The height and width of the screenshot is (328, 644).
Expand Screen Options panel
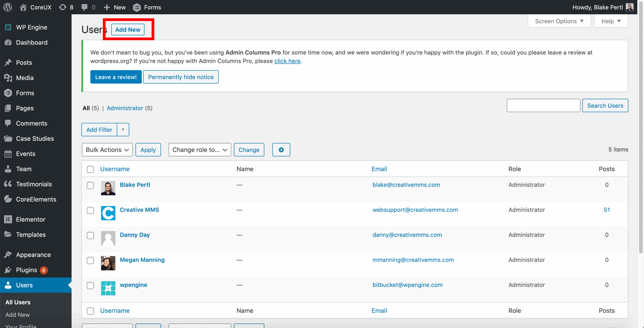[559, 21]
